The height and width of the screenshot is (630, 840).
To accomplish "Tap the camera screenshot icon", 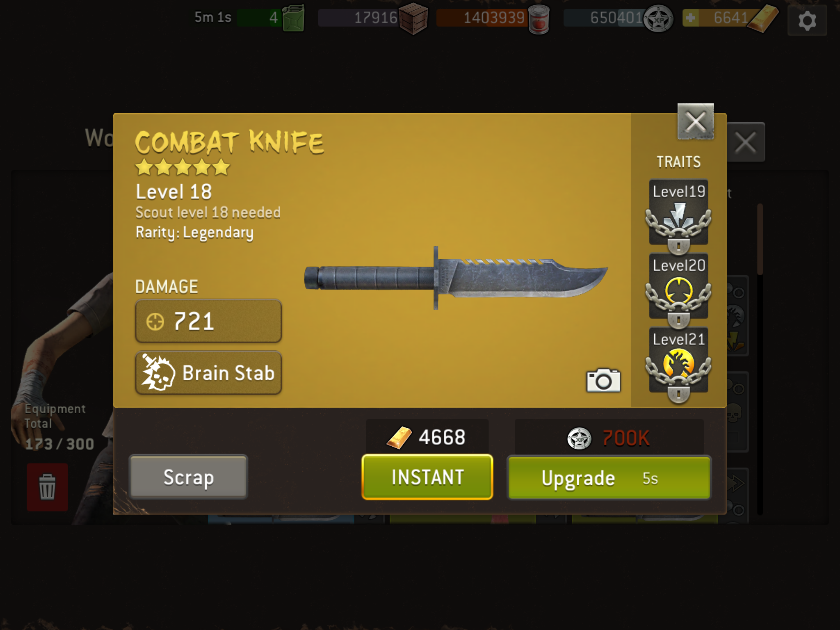I will [x=603, y=381].
